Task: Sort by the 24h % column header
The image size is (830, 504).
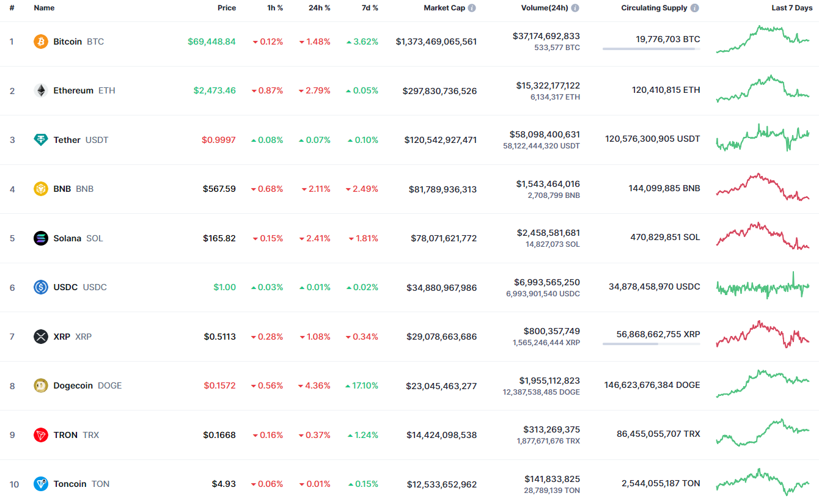Action: (x=319, y=8)
